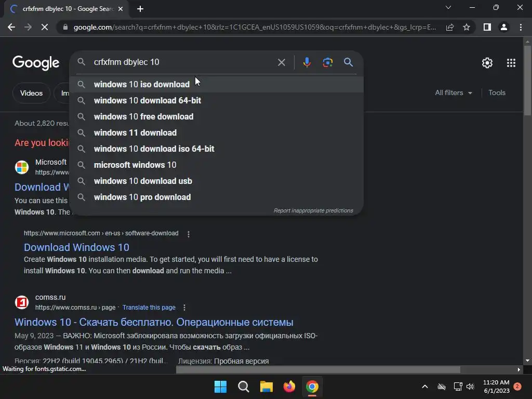Submit search with the magnifier button
This screenshot has width=532, height=399.
coord(348,62)
